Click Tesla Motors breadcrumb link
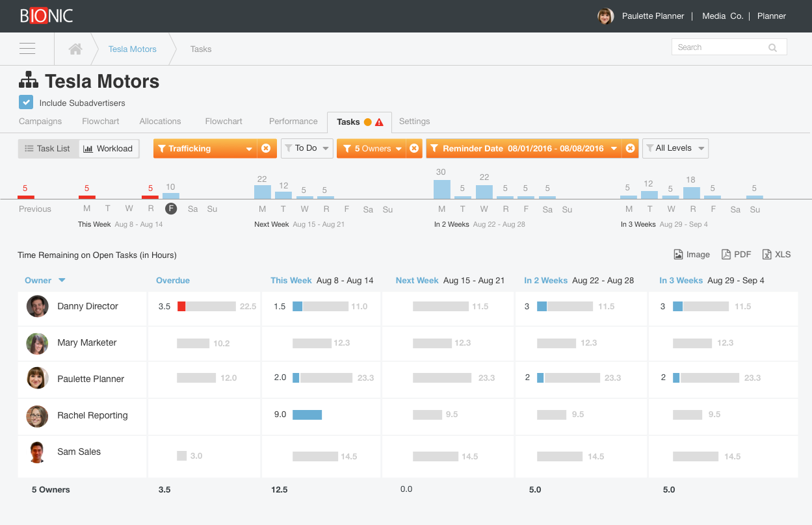This screenshot has width=812, height=525. [x=133, y=49]
